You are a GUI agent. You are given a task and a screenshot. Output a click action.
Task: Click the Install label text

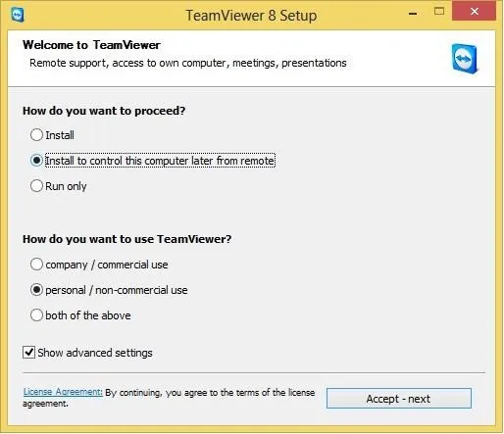60,135
